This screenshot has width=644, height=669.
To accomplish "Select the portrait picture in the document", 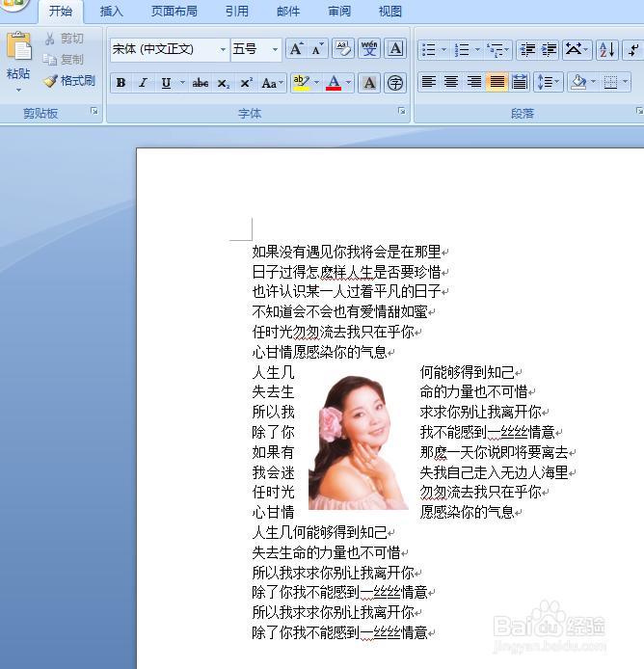I will click(359, 442).
